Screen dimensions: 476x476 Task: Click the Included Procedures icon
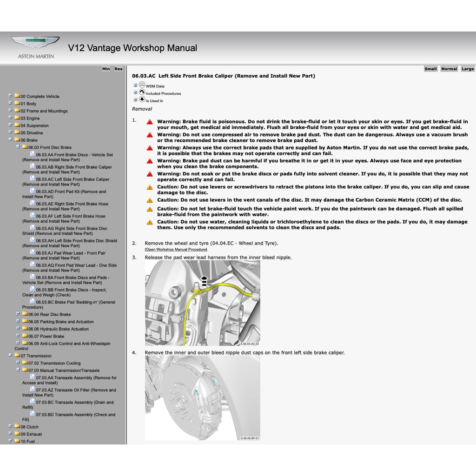[x=142, y=91]
